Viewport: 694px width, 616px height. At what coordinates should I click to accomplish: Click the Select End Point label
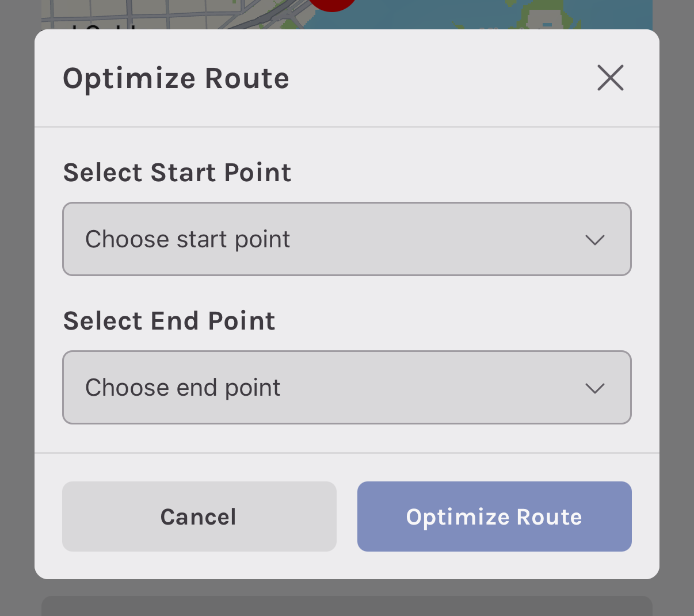click(x=169, y=320)
